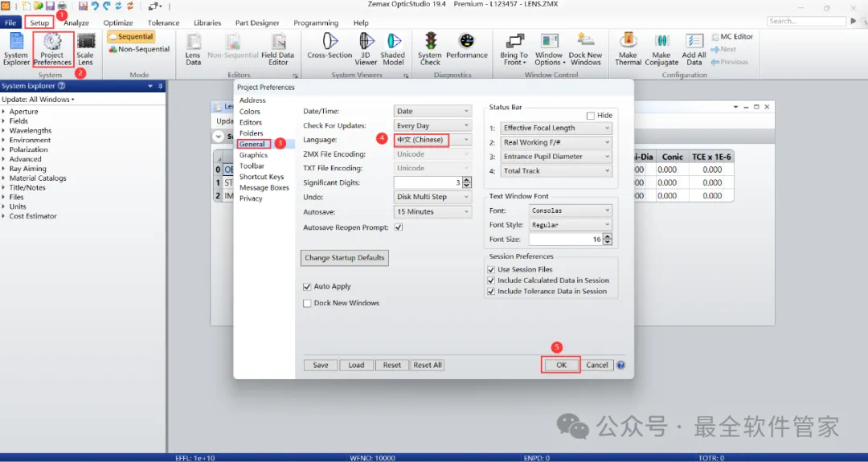Screen dimensions: 868x462
Task: Open System Explorer from the ribbon
Action: pos(16,49)
